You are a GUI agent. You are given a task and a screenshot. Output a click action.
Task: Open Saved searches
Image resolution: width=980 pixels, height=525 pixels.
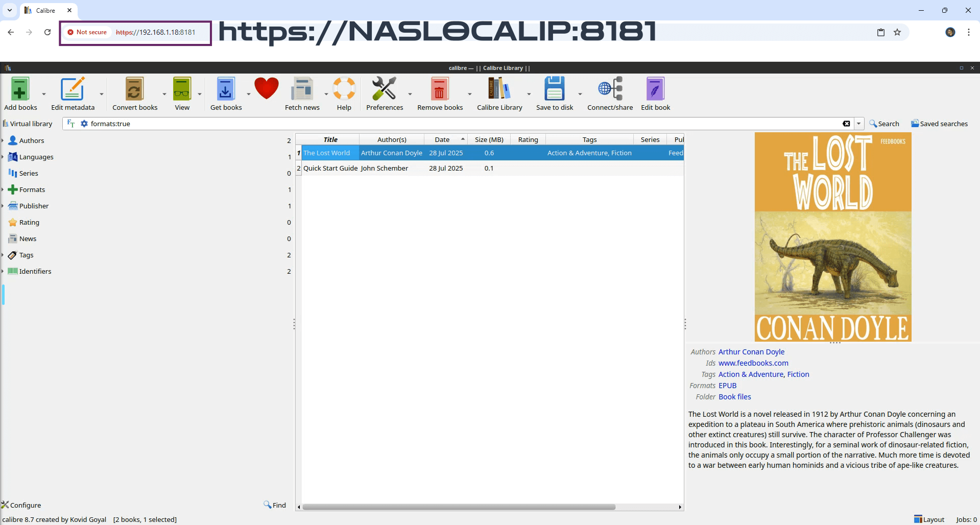click(940, 124)
